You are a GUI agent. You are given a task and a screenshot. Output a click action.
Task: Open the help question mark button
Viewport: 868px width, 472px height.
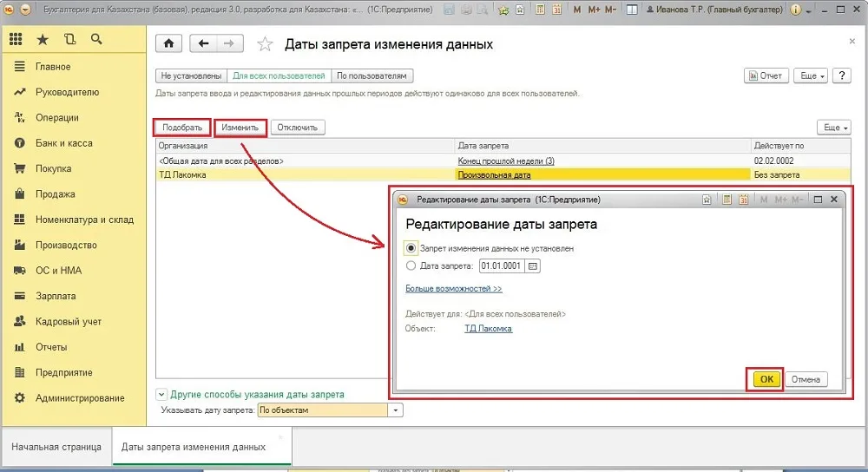coord(841,75)
